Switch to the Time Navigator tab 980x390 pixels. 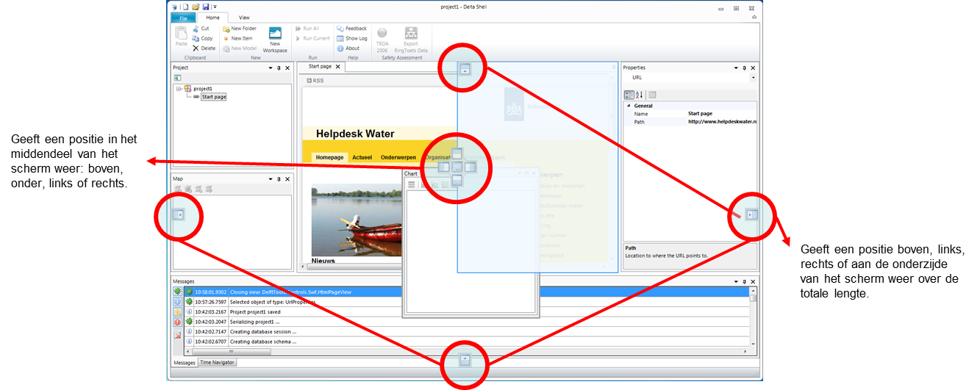218,363
